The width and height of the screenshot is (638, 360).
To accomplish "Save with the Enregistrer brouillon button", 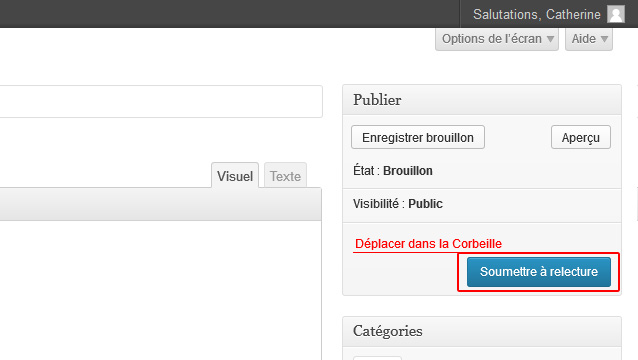I will point(418,137).
